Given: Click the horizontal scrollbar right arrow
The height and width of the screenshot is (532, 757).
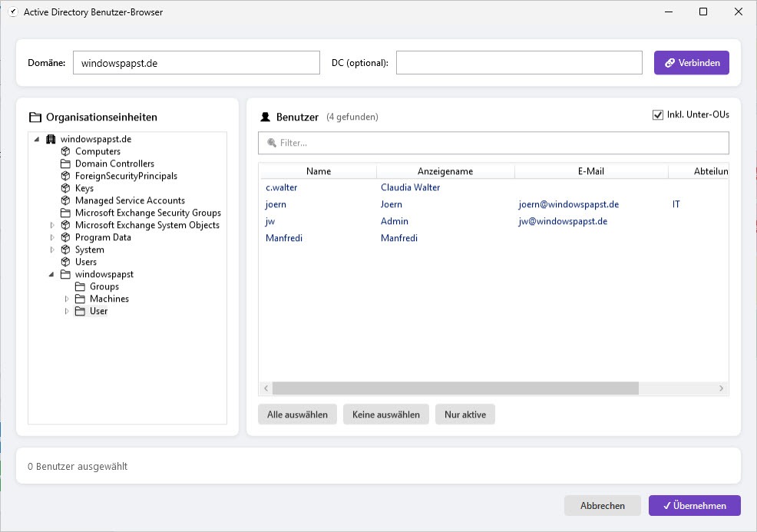Looking at the screenshot, I should pyautogui.click(x=721, y=388).
